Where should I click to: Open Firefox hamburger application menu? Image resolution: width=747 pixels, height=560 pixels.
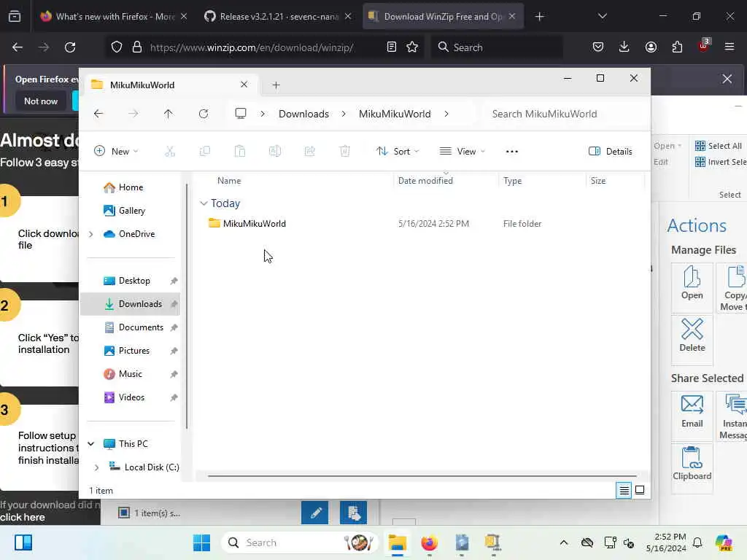click(729, 47)
